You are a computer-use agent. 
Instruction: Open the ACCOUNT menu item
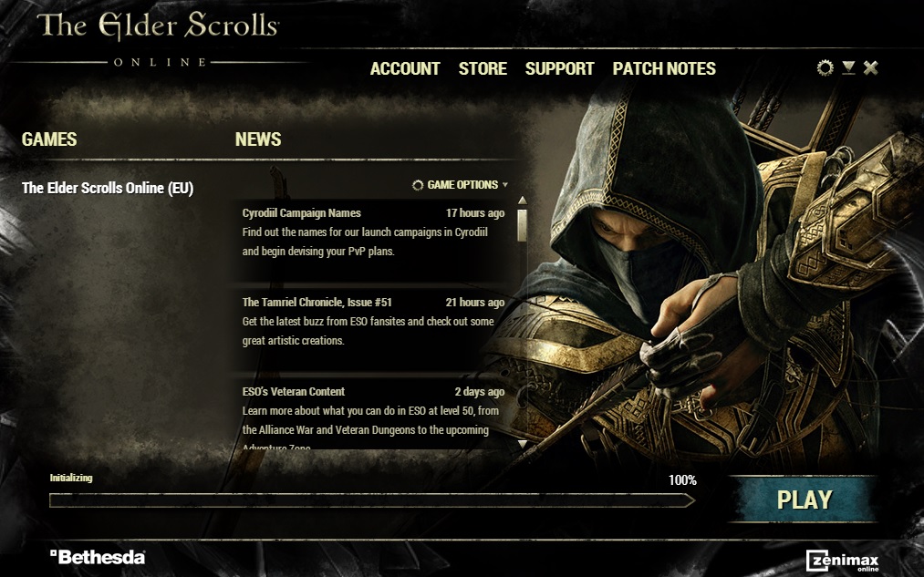(405, 68)
